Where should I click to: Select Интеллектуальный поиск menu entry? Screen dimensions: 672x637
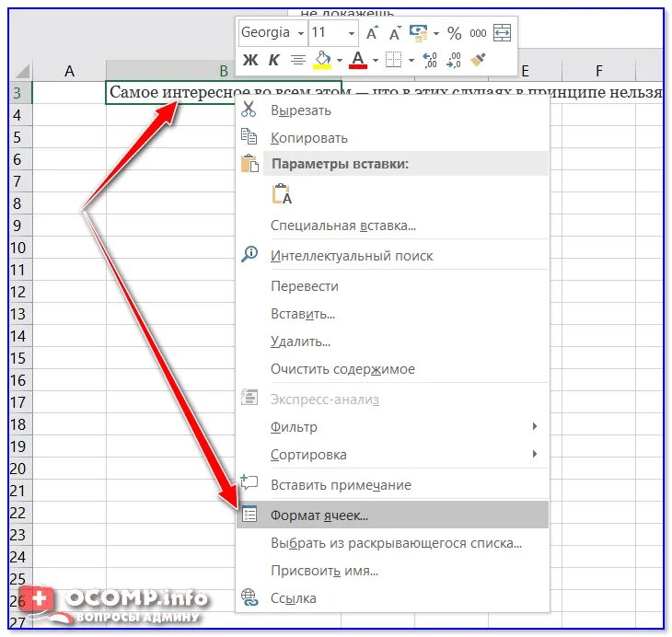click(x=392, y=256)
